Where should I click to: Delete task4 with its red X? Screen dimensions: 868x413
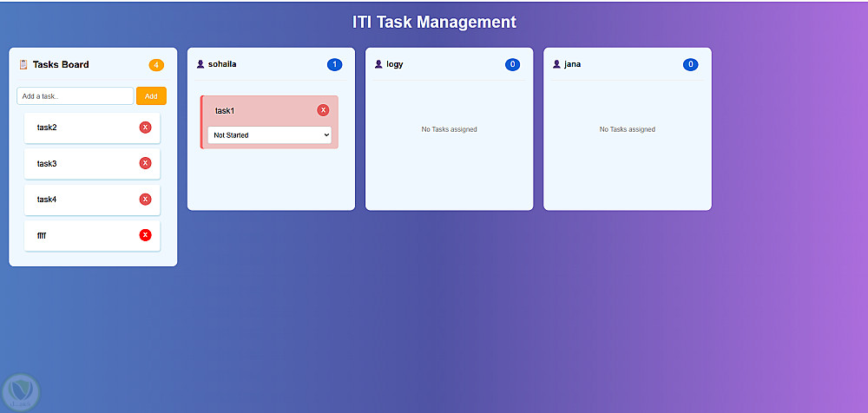click(145, 200)
